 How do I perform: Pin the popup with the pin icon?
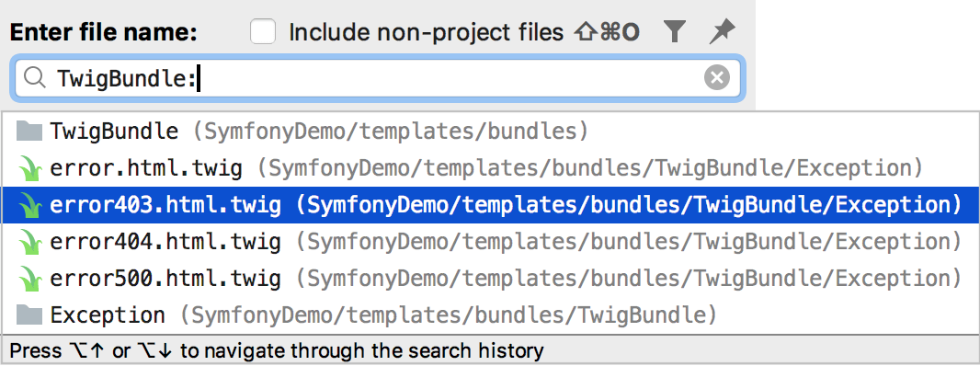click(723, 31)
